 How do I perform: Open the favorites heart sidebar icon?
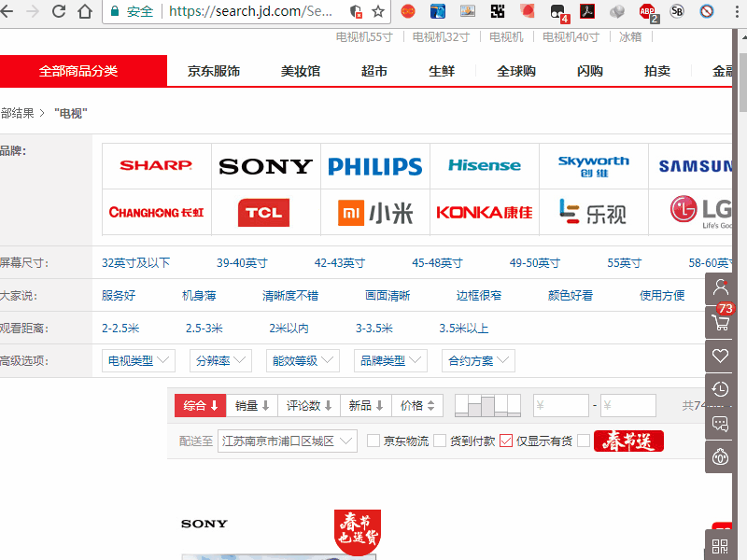coord(720,356)
